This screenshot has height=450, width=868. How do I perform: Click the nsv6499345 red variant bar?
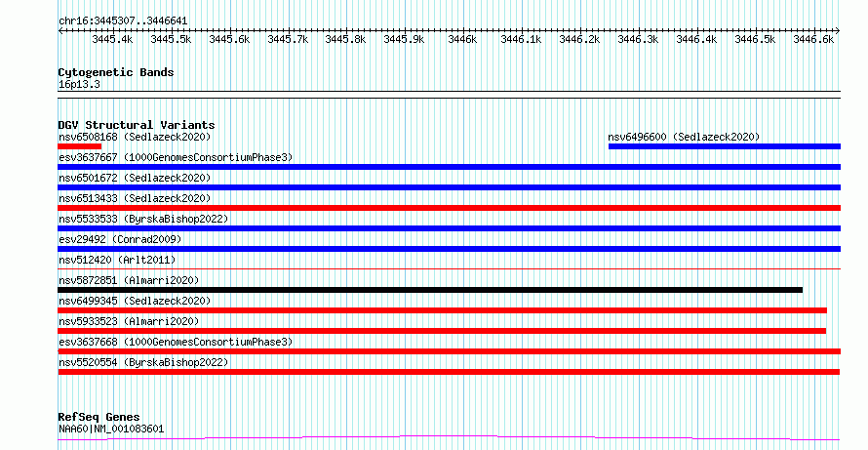click(443, 310)
